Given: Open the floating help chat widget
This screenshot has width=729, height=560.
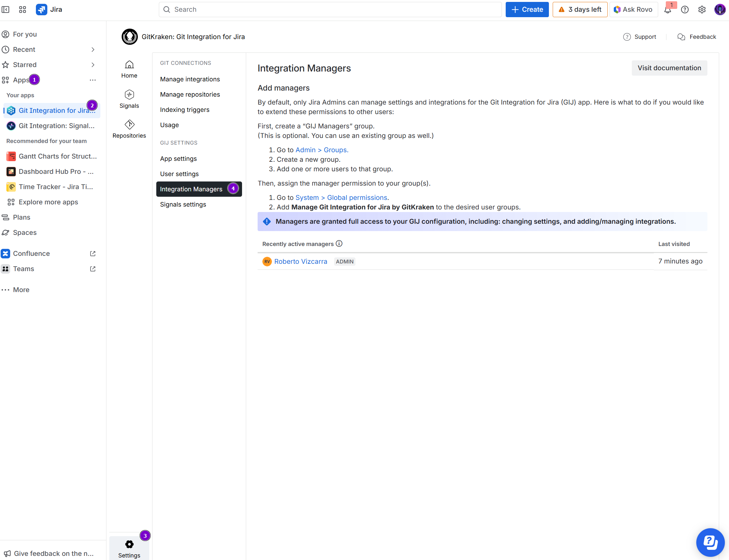Looking at the screenshot, I should coord(710,542).
